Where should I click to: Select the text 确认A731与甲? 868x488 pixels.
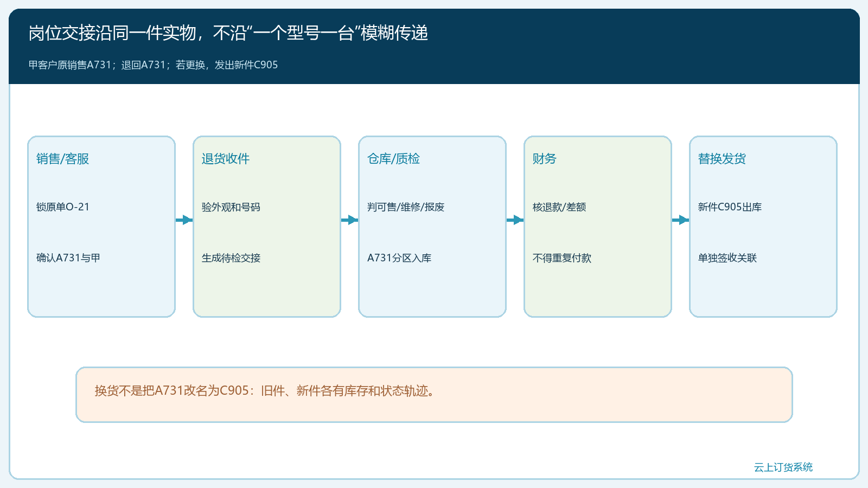tap(68, 258)
